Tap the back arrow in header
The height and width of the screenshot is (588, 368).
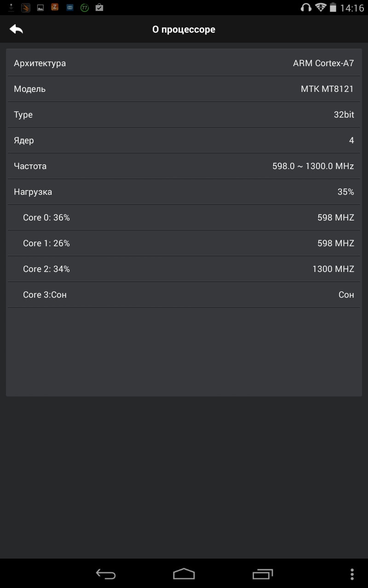coord(16,29)
